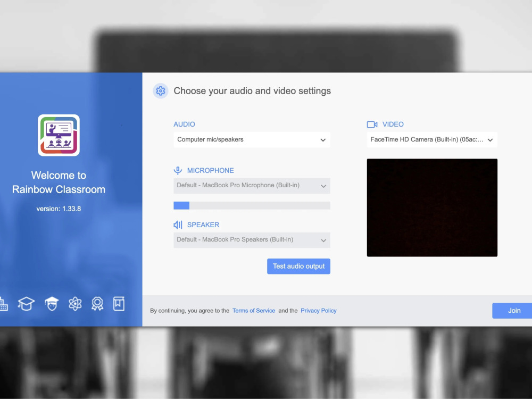Click the microphone input level bar

252,205
